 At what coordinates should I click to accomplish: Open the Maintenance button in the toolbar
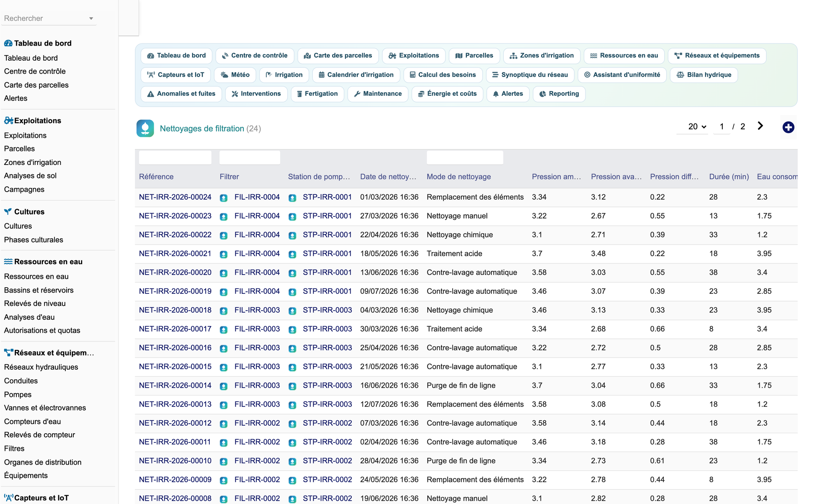(377, 94)
